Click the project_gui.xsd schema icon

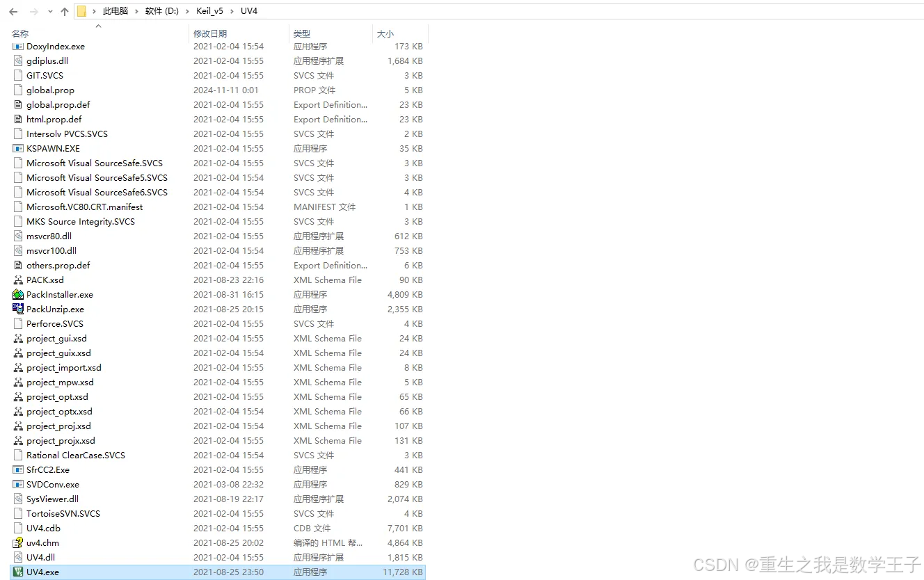coord(18,338)
